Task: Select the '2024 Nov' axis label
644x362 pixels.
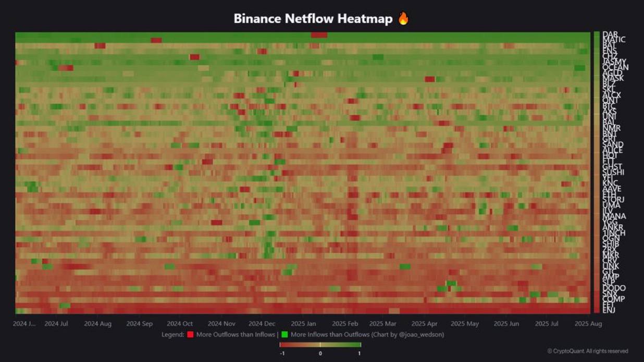Action: click(221, 323)
